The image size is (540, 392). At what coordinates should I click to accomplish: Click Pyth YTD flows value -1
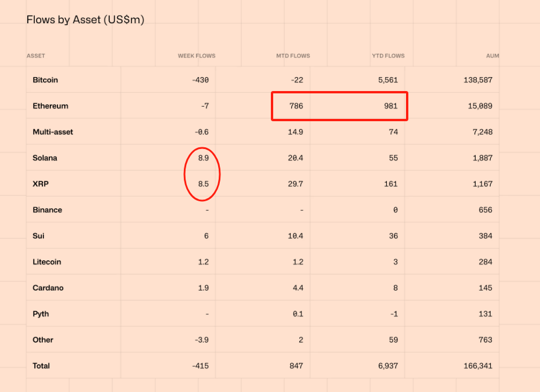click(x=394, y=314)
